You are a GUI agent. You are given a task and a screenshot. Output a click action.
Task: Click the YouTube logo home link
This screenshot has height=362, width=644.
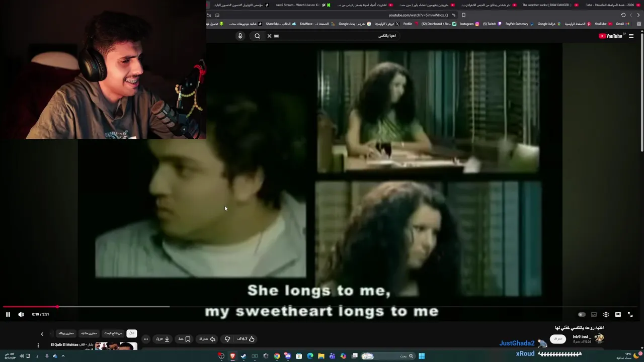pyautogui.click(x=611, y=36)
